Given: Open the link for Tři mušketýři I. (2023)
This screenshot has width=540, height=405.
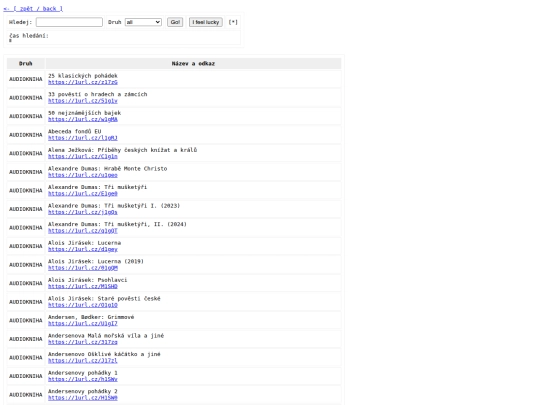Looking at the screenshot, I should 83,212.
